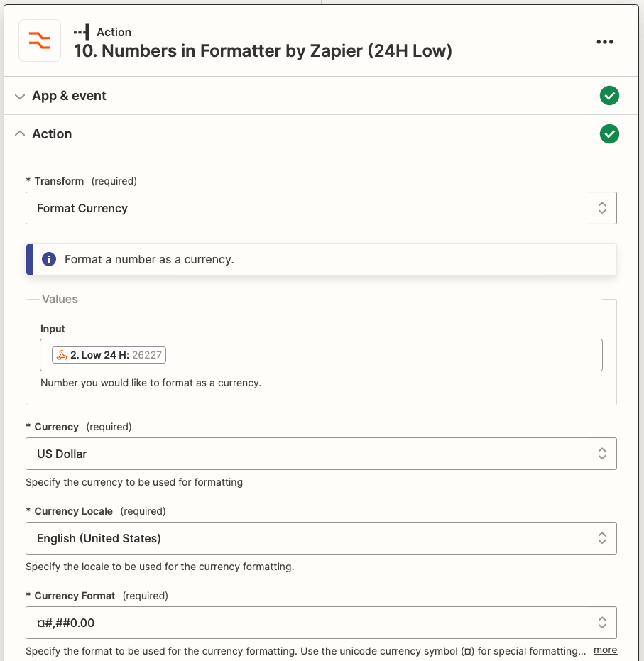Open the step options via the ellipsis icon

[605, 42]
